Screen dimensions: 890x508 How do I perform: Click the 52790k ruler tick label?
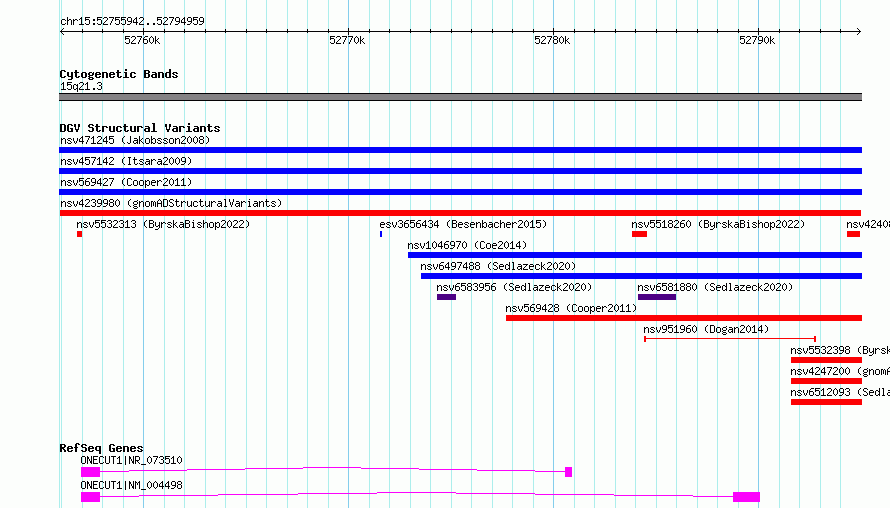click(757, 40)
